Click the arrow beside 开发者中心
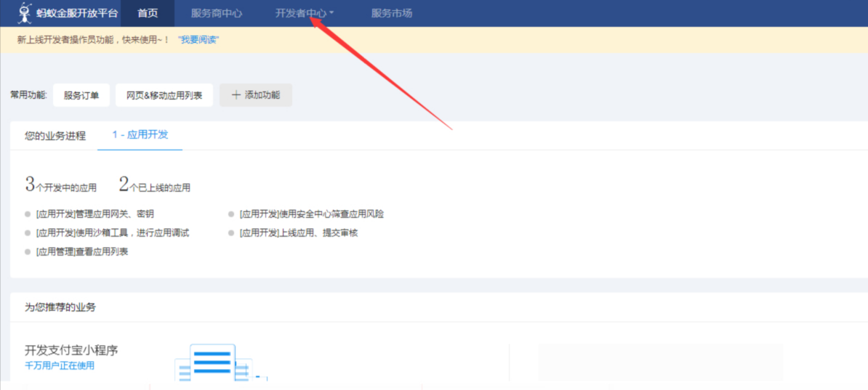The width and height of the screenshot is (868, 390). tap(331, 13)
